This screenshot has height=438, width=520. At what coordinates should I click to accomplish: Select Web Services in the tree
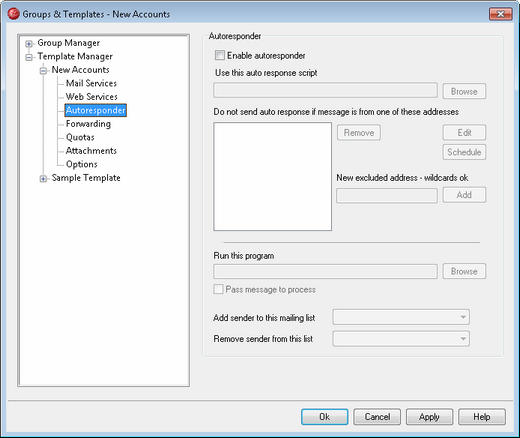(x=92, y=97)
